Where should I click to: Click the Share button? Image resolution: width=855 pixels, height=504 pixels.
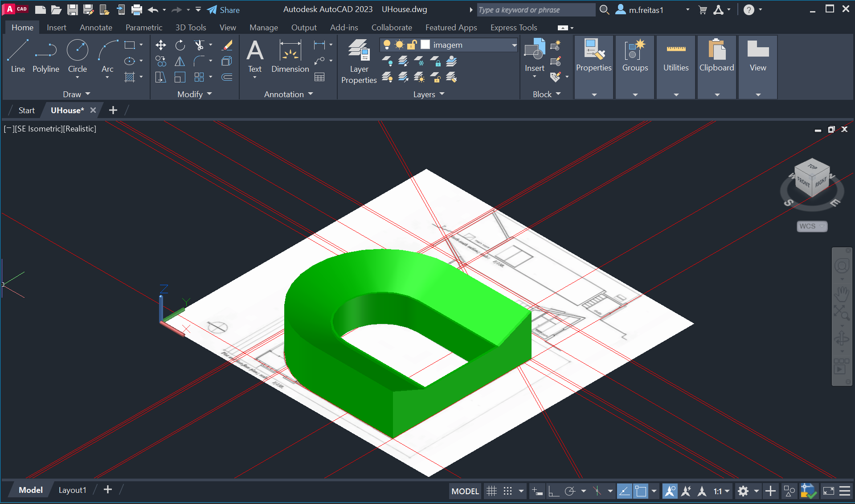(224, 10)
